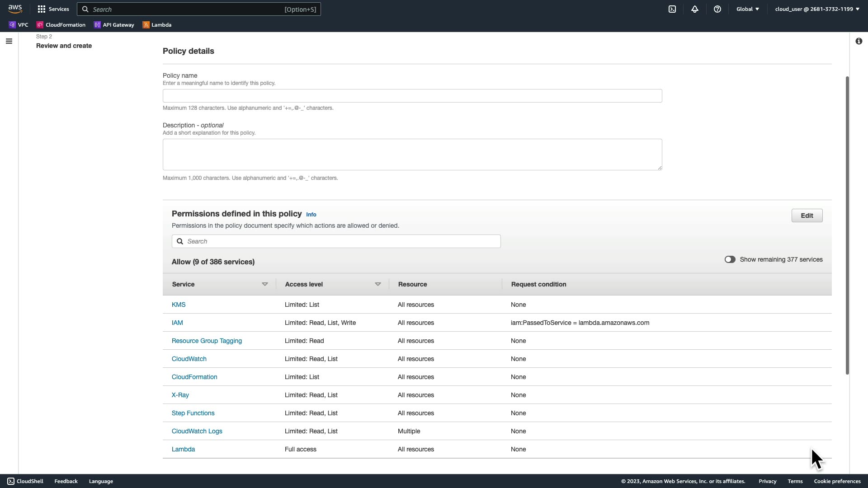Toggle Show remaining 377 services switch
Viewport: 868px width, 488px height.
[x=730, y=259]
